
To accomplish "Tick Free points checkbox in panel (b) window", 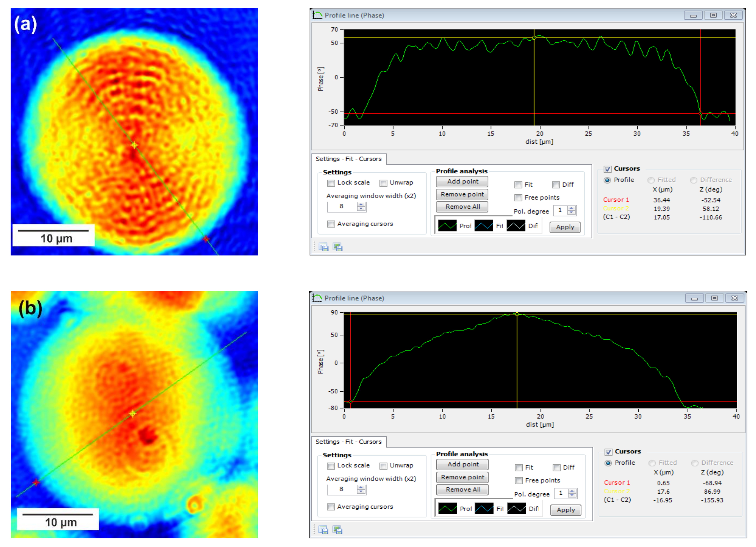I will (x=519, y=481).
